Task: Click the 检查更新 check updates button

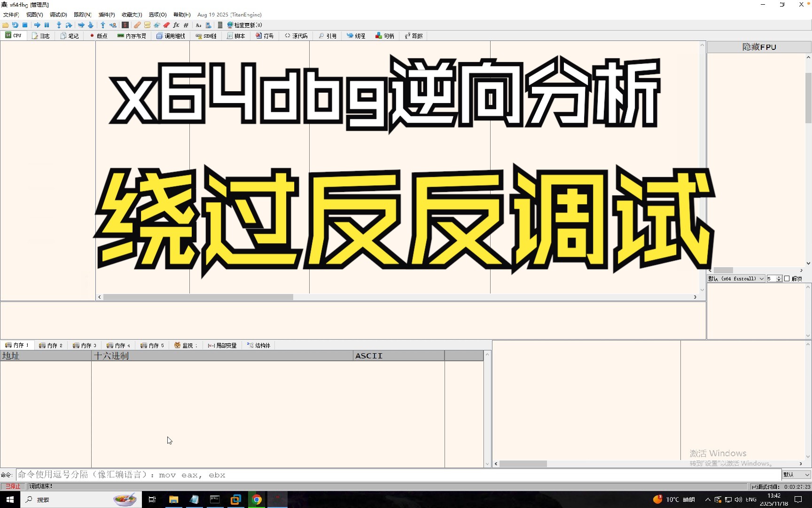Action: pyautogui.click(x=245, y=25)
